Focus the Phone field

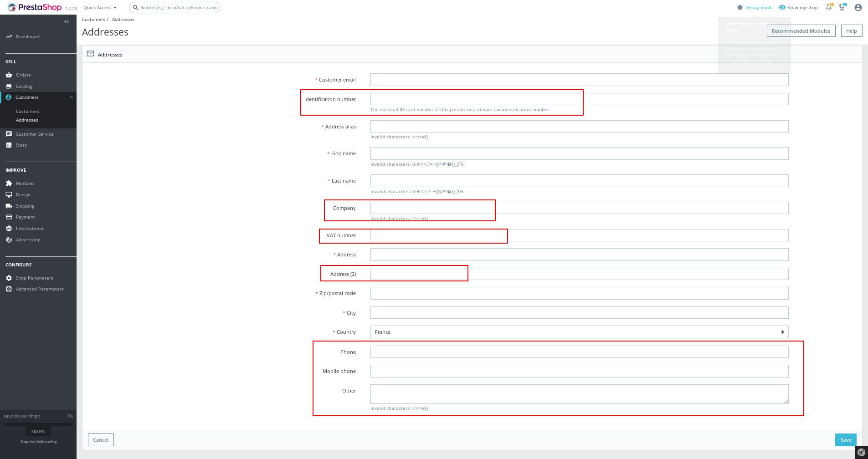pos(579,352)
